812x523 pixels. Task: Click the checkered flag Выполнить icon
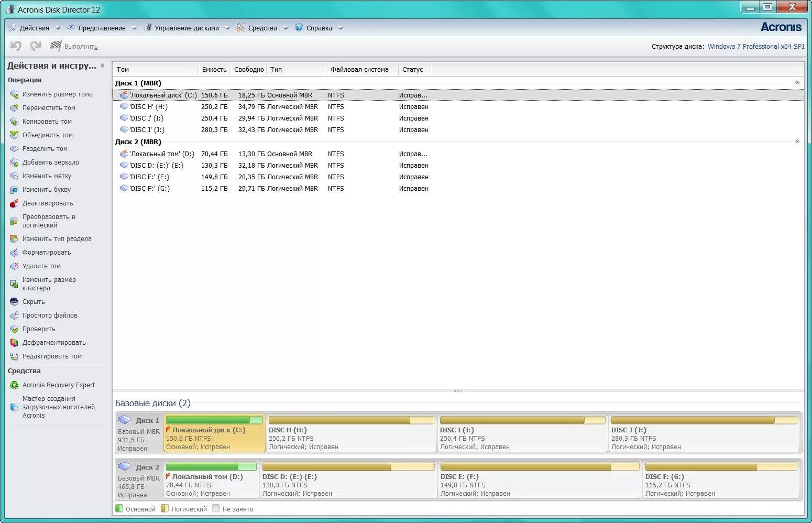tap(56, 46)
